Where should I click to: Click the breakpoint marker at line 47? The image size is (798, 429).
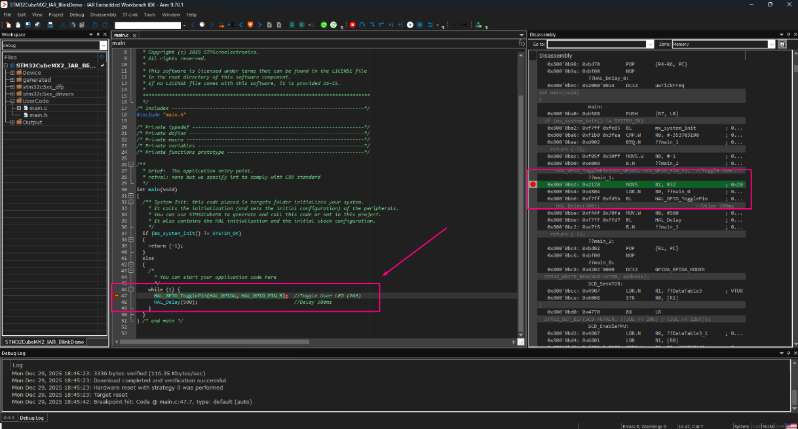pos(114,297)
